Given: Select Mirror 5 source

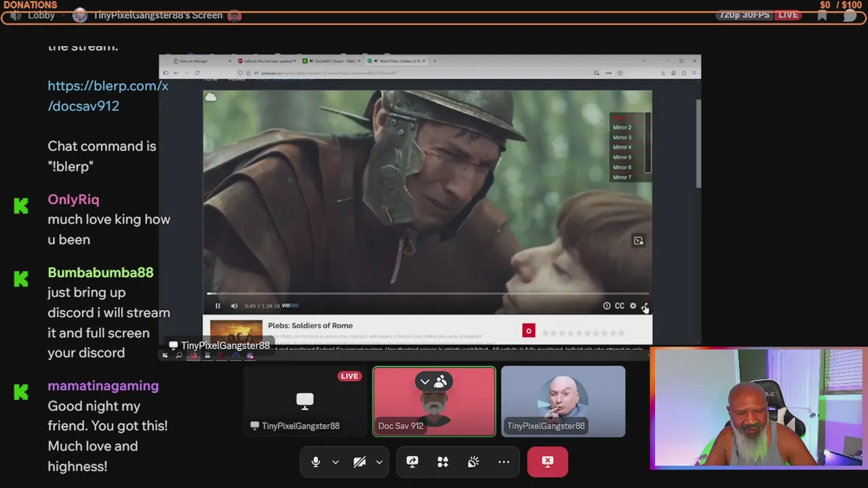Looking at the screenshot, I should 622,157.
